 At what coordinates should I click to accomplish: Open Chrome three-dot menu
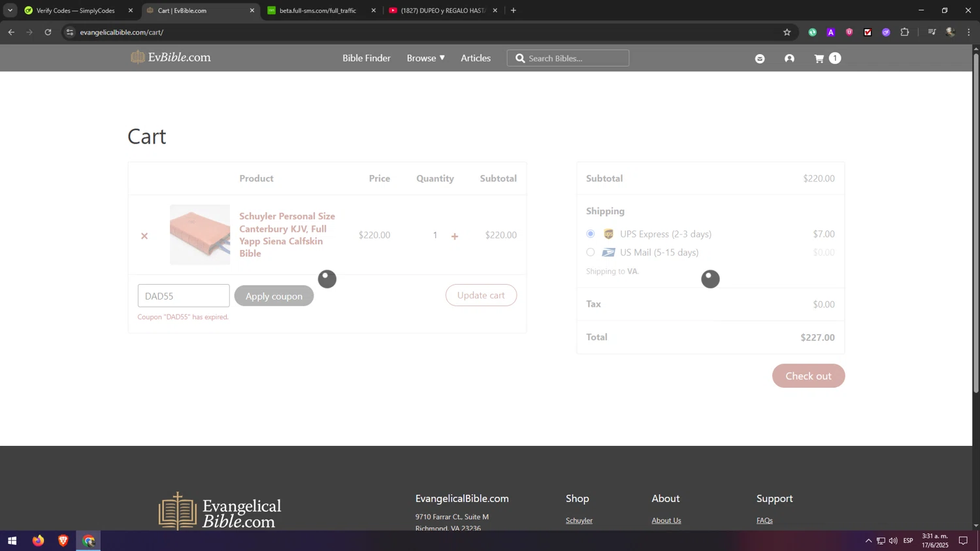click(x=969, y=32)
